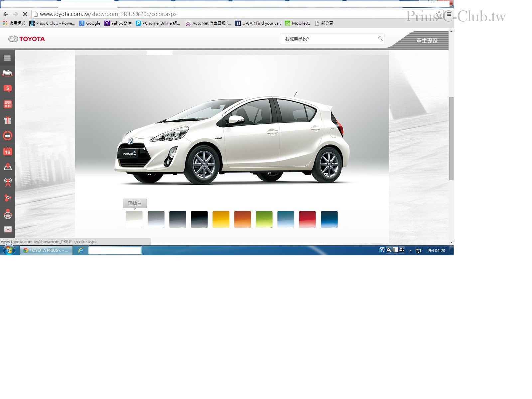Go forward with browser forward arrow

(x=15, y=14)
